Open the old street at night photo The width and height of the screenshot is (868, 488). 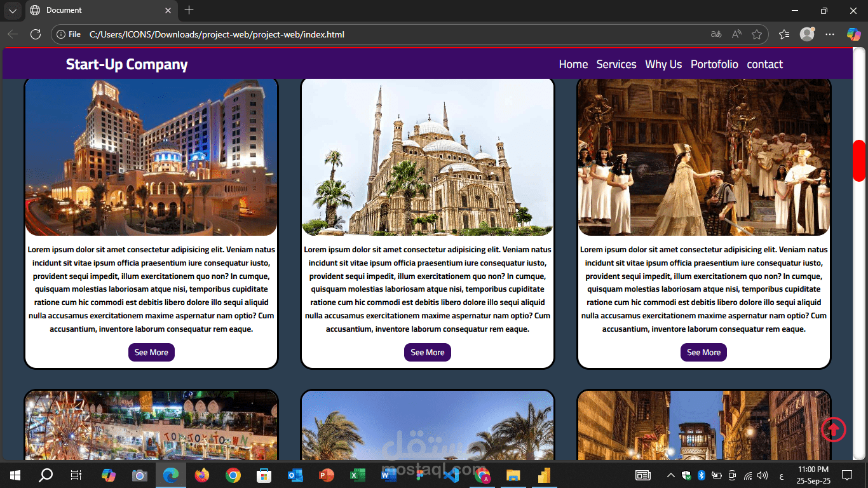click(x=704, y=425)
